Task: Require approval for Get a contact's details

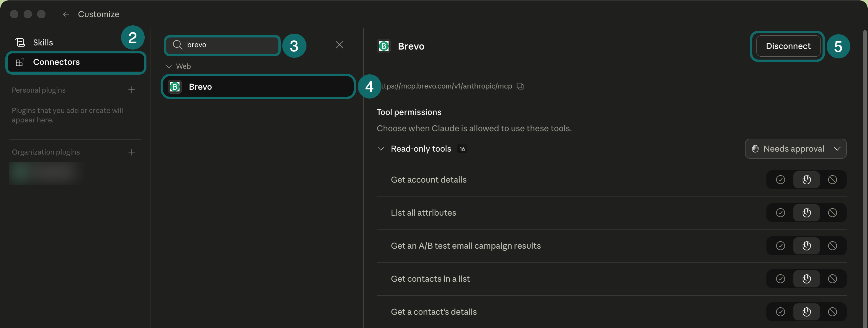Action: [806, 312]
